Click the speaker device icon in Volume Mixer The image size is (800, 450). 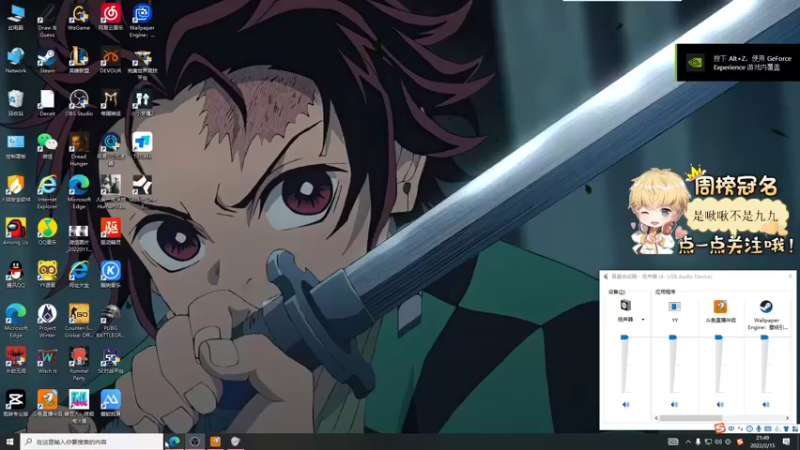626,306
